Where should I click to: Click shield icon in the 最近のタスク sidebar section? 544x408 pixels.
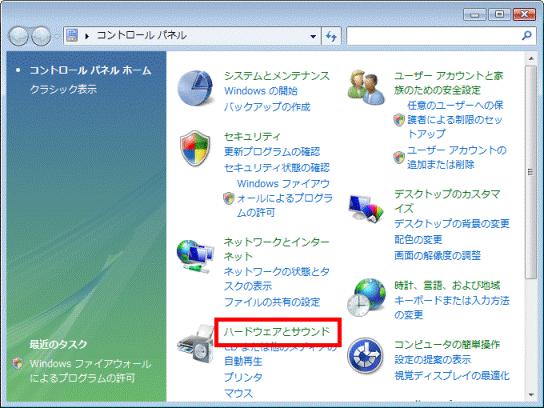pos(18,364)
